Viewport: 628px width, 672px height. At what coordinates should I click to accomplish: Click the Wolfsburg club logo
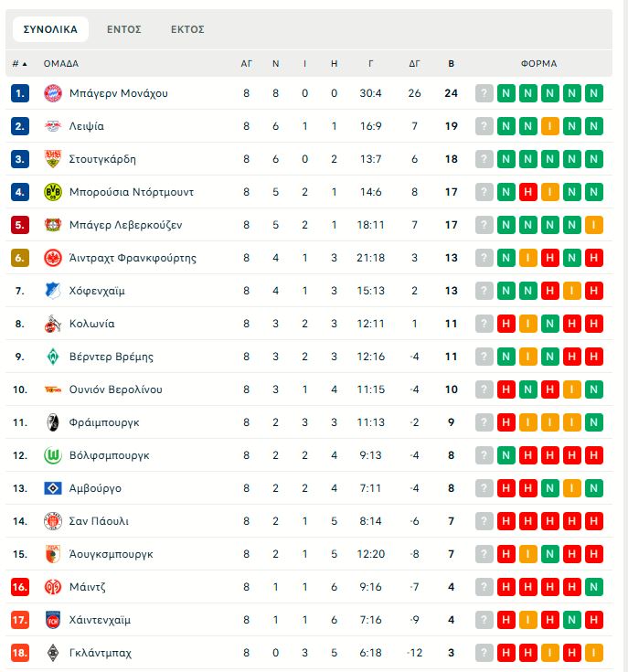pos(52,455)
